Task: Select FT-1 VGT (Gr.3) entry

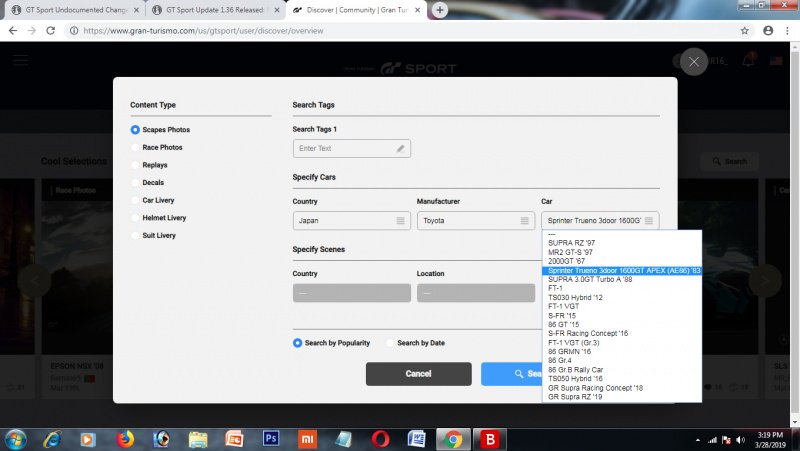Action: [x=622, y=342]
